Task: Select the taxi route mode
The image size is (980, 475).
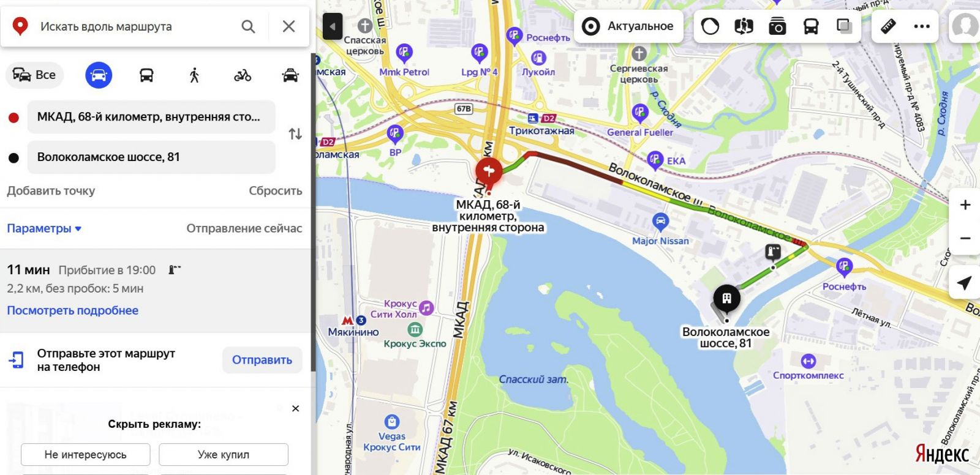Action: pos(290,75)
